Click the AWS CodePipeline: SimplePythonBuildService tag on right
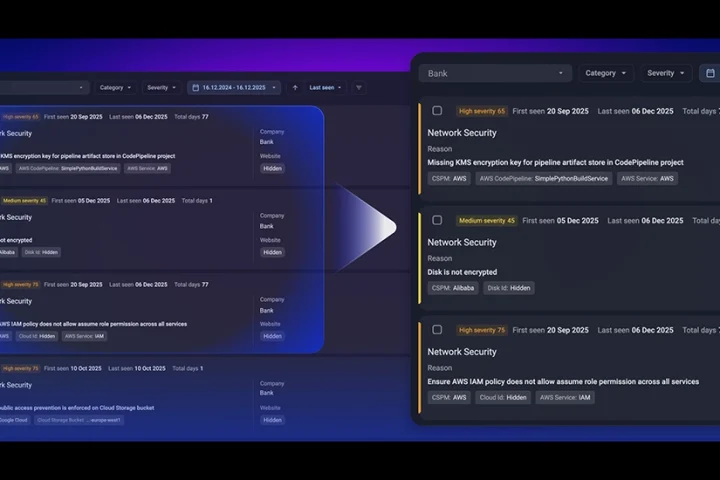This screenshot has width=720, height=480. (x=542, y=178)
